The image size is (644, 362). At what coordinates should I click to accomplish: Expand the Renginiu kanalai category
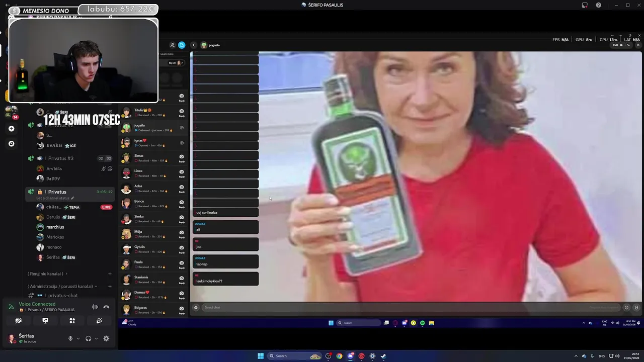click(x=47, y=274)
